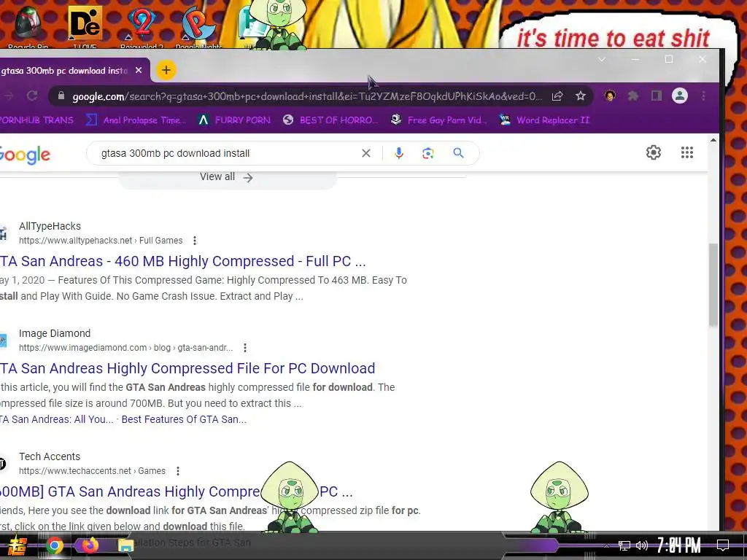Click Image Diamond site name

pos(55,333)
